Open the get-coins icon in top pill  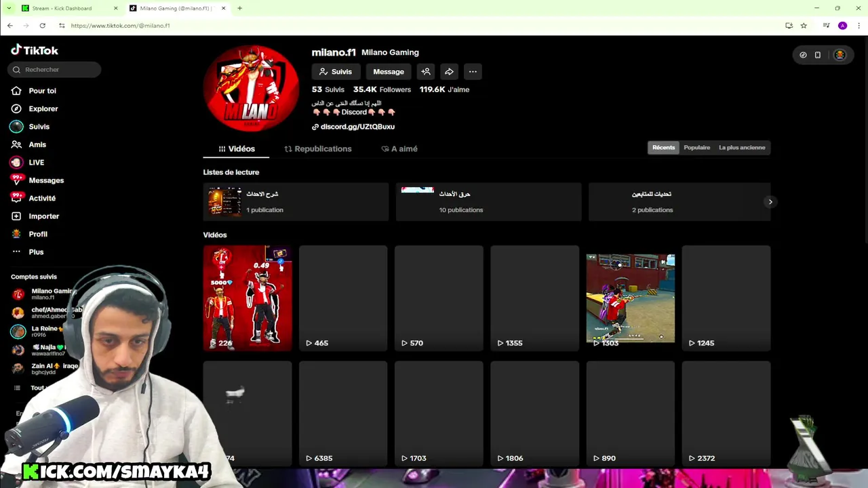tap(803, 55)
